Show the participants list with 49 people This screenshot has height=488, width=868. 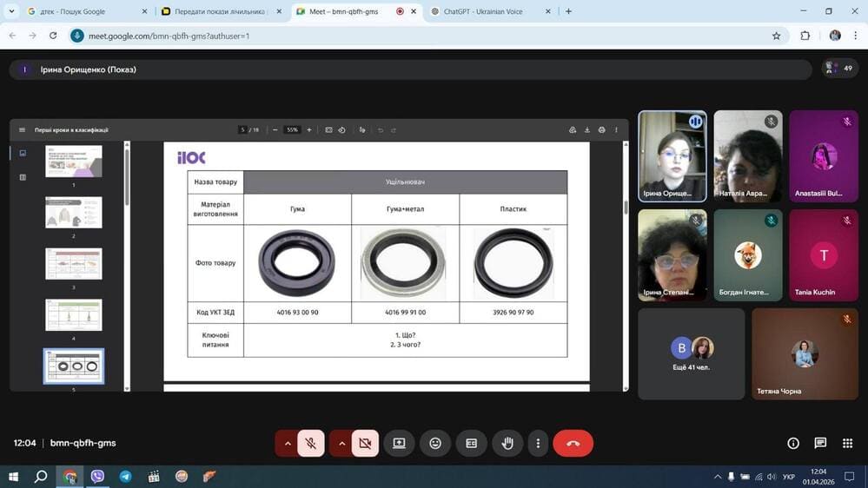tap(840, 69)
